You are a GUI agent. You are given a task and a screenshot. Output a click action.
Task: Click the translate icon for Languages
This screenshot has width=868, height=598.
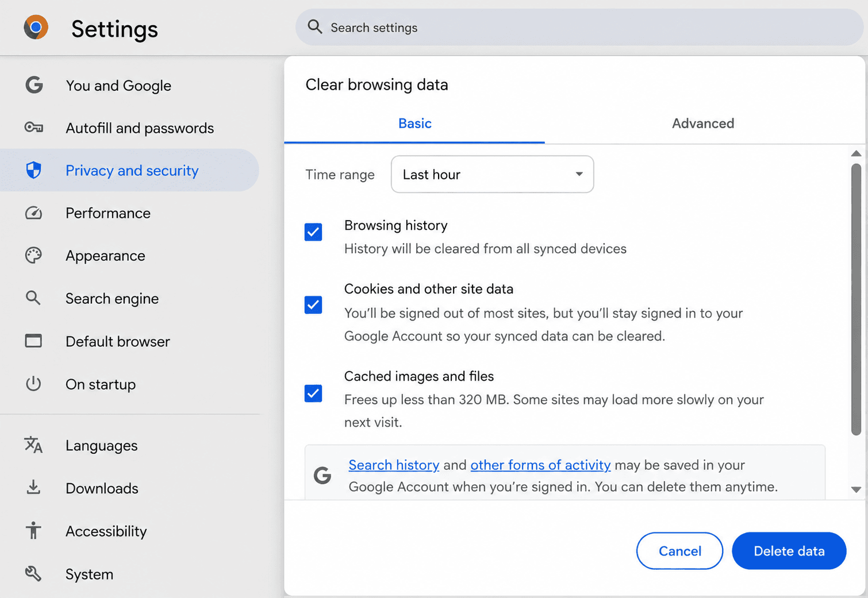[x=33, y=445]
